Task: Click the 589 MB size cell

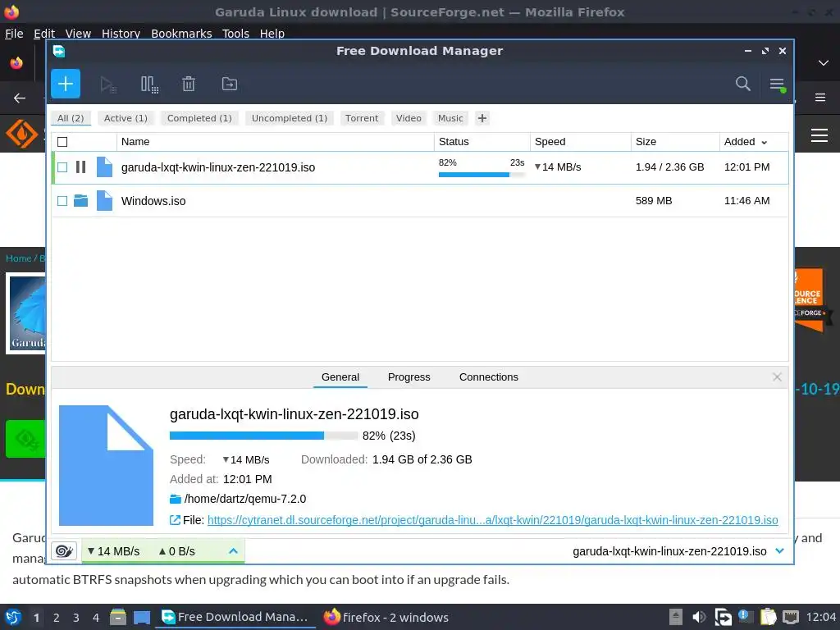Action: click(654, 201)
